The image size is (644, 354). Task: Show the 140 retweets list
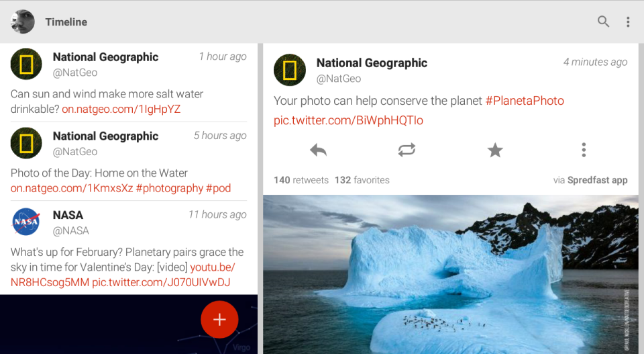point(301,180)
